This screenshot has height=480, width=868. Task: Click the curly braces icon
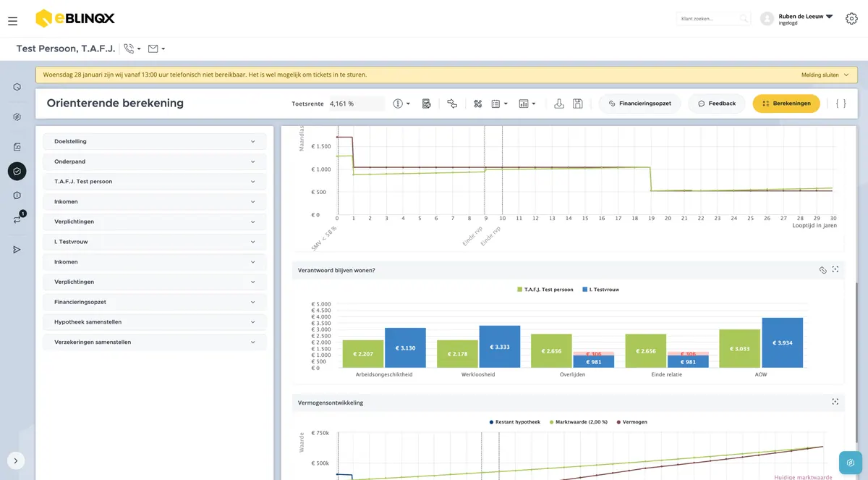tap(841, 104)
